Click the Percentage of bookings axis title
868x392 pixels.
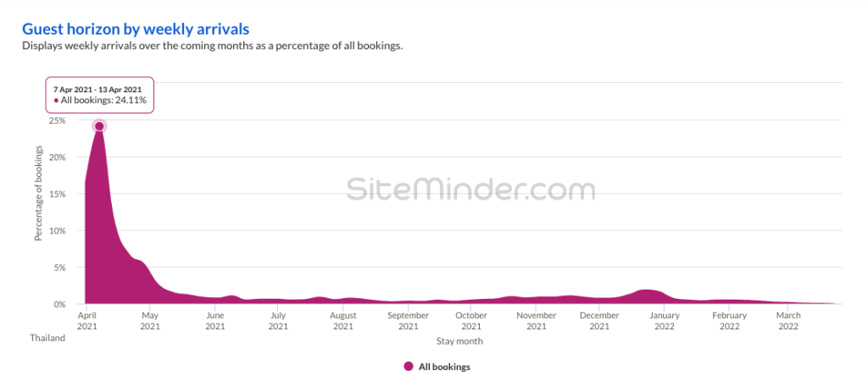pos(38,193)
